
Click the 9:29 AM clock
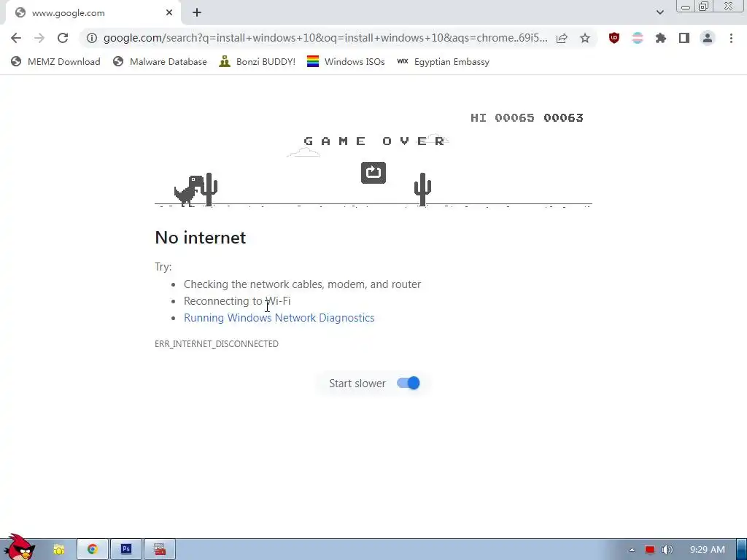point(708,550)
